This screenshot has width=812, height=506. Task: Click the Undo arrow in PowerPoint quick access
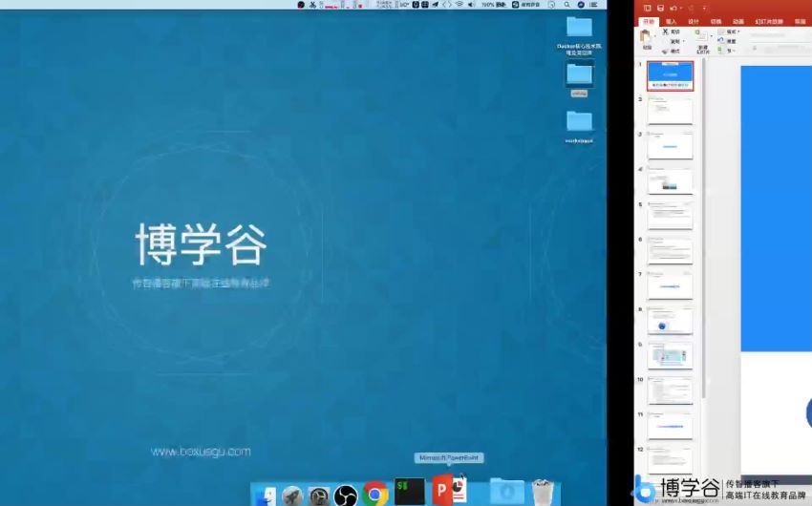(x=673, y=9)
